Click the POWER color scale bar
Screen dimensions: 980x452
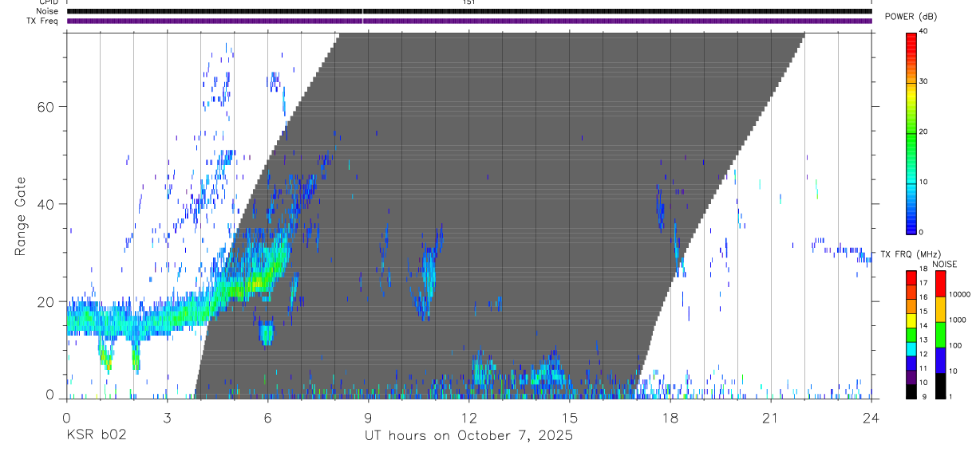coord(911,132)
